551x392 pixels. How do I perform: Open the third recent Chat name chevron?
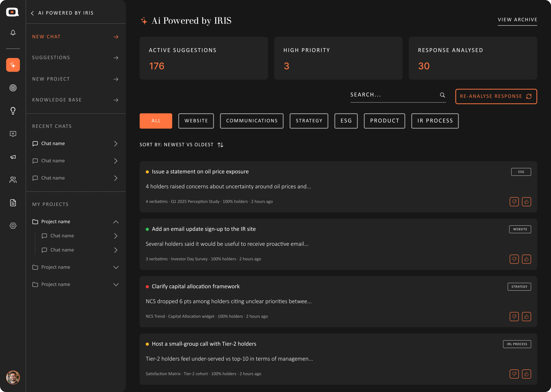pos(116,178)
